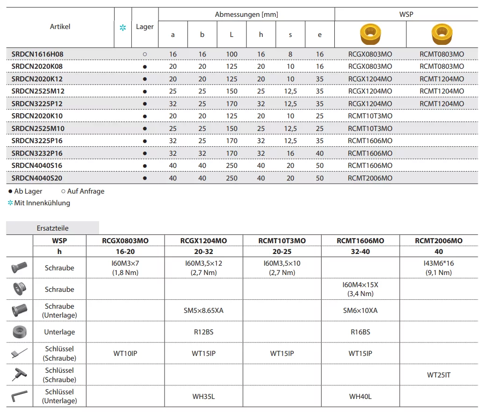Screen dimensions: 504x420
Task: Click article SRDCN3232P16 in the table
Action: (x=37, y=153)
